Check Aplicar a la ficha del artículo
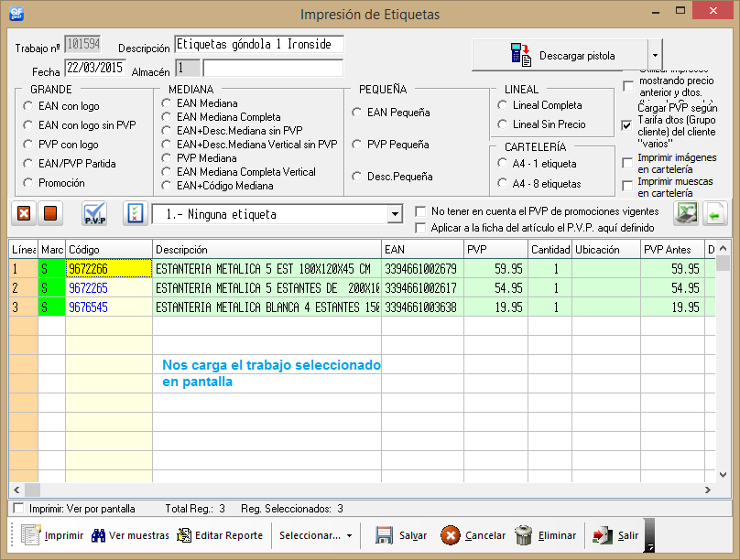The image size is (740, 560). (x=420, y=228)
